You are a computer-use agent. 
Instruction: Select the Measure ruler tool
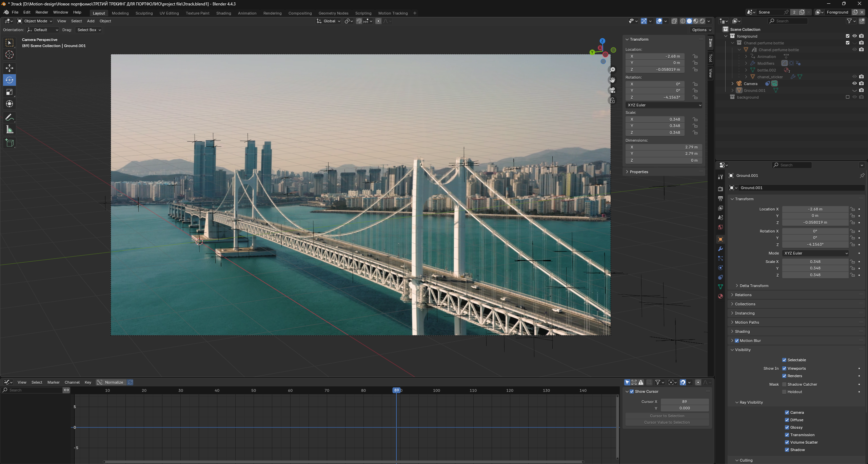click(x=9, y=130)
